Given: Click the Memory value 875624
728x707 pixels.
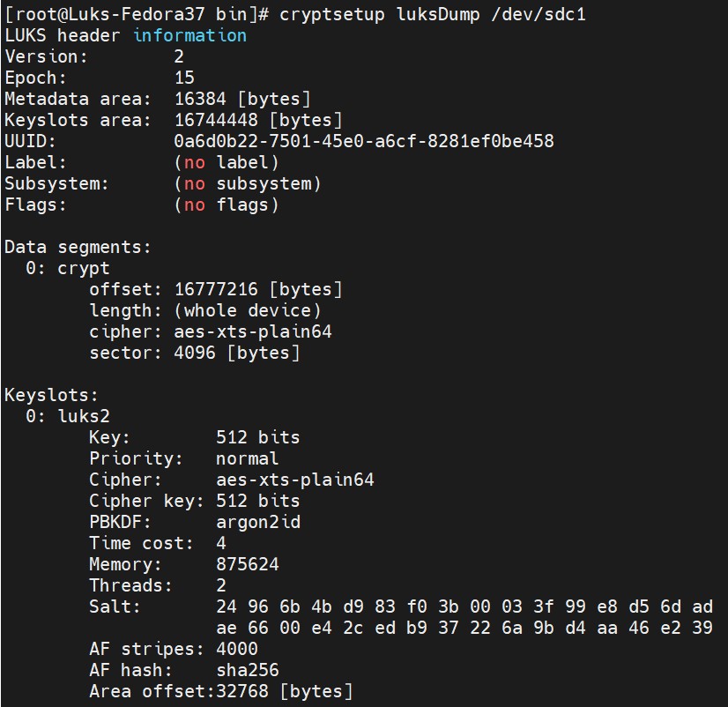Looking at the screenshot, I should (x=248, y=564).
